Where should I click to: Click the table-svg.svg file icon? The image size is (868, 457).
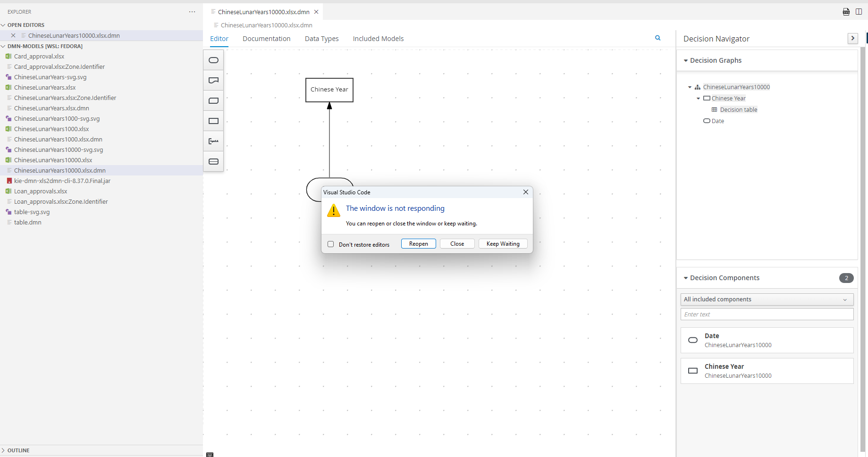(x=8, y=212)
